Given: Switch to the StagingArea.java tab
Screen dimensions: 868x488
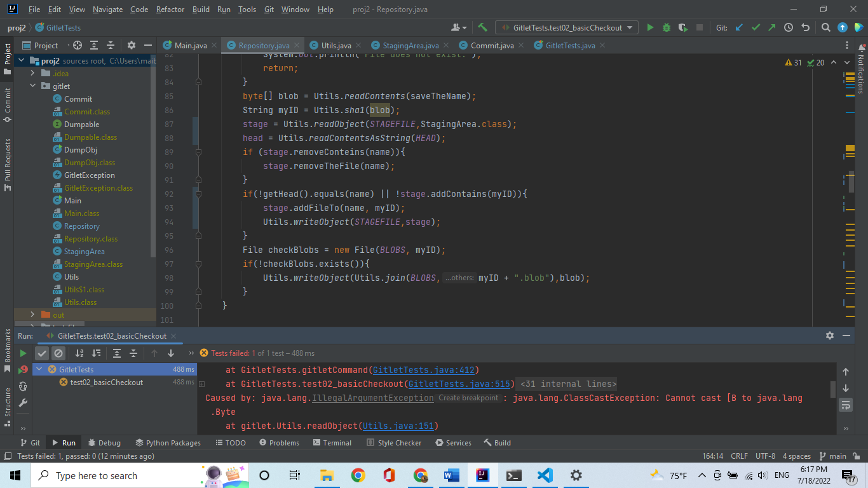Looking at the screenshot, I should (410, 45).
